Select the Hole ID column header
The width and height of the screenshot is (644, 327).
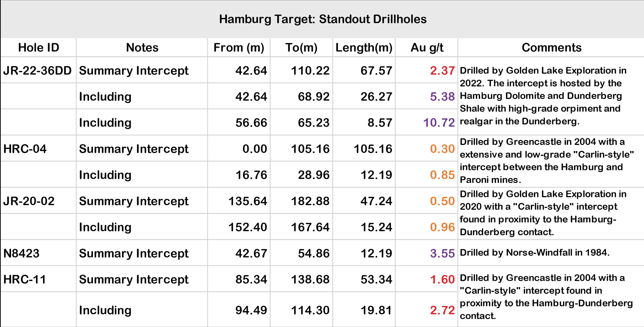pyautogui.click(x=38, y=47)
